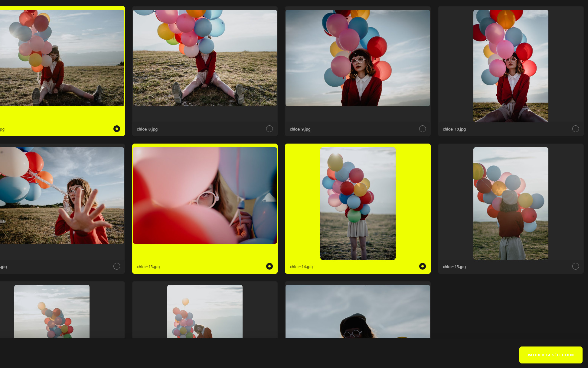Deselect the radio circle on chloe-13.jpg

(x=269, y=266)
